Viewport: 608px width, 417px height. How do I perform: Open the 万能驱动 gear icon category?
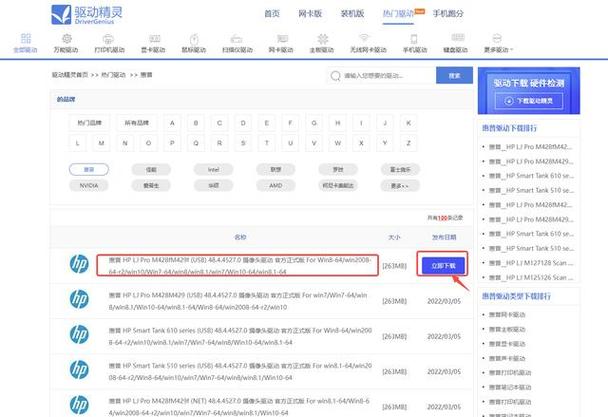point(67,39)
